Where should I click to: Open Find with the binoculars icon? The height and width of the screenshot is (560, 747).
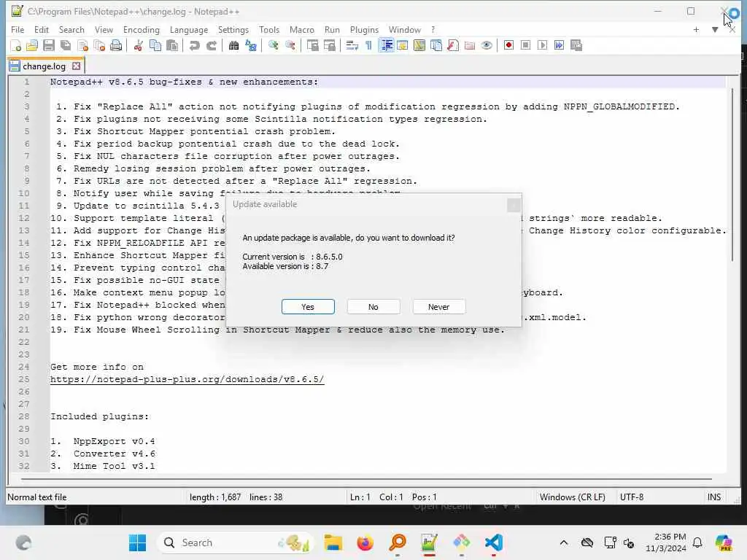click(233, 46)
